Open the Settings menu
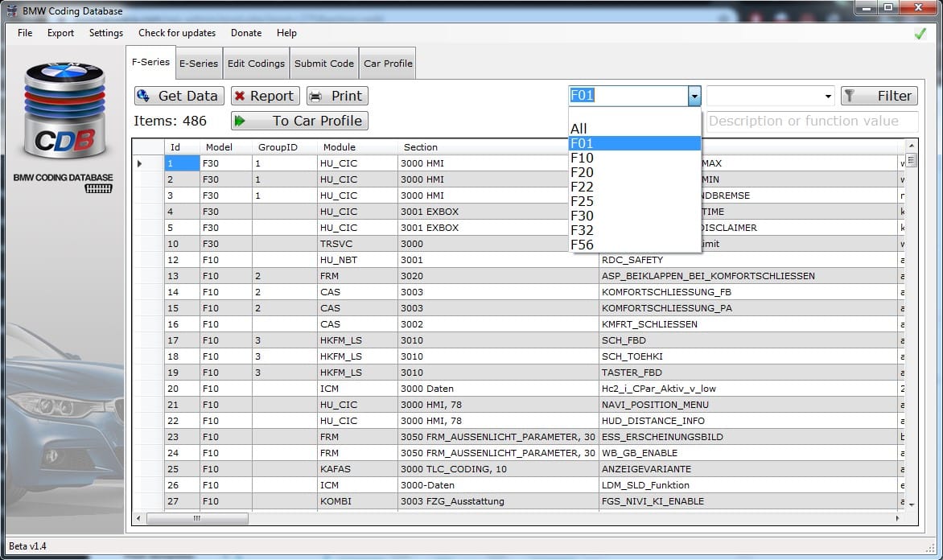 pos(106,33)
